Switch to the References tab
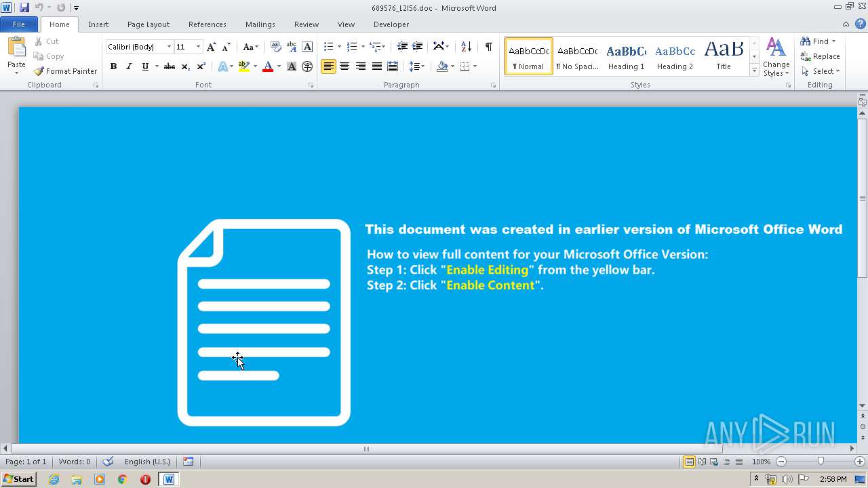 point(208,24)
